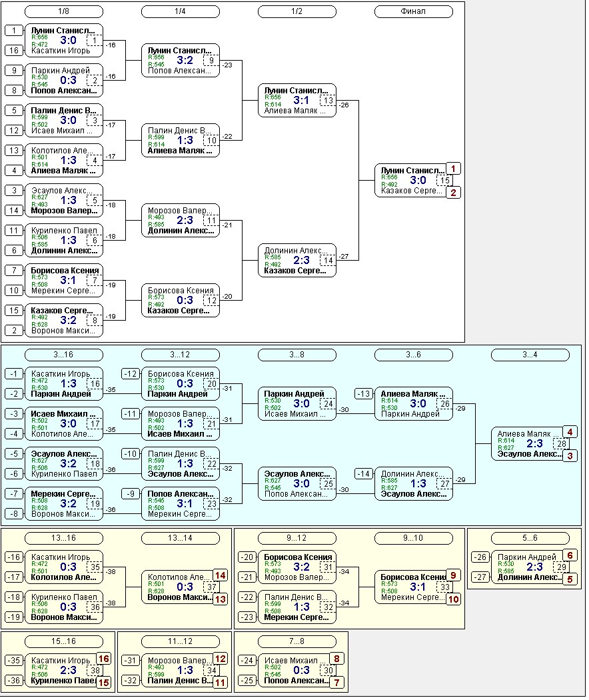Click red place badge 7 next to Попов

(337, 683)
